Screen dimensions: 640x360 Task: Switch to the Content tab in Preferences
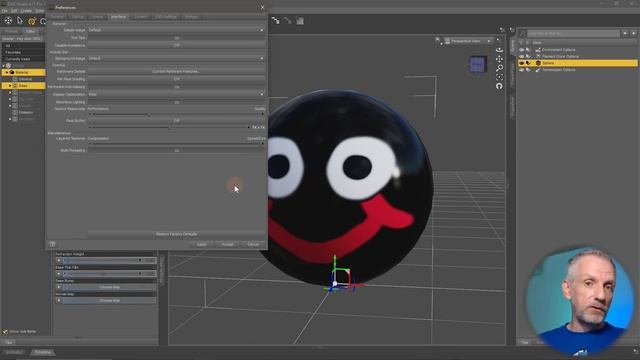point(140,17)
